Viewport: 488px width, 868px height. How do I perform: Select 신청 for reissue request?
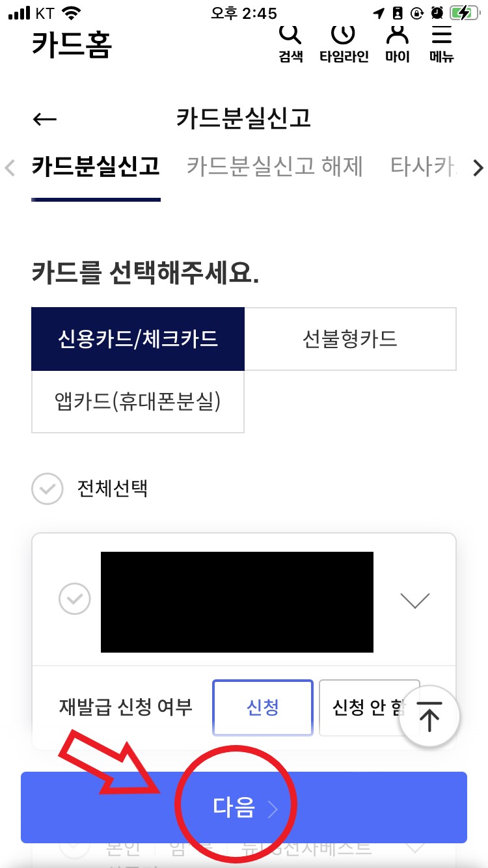pyautogui.click(x=262, y=708)
